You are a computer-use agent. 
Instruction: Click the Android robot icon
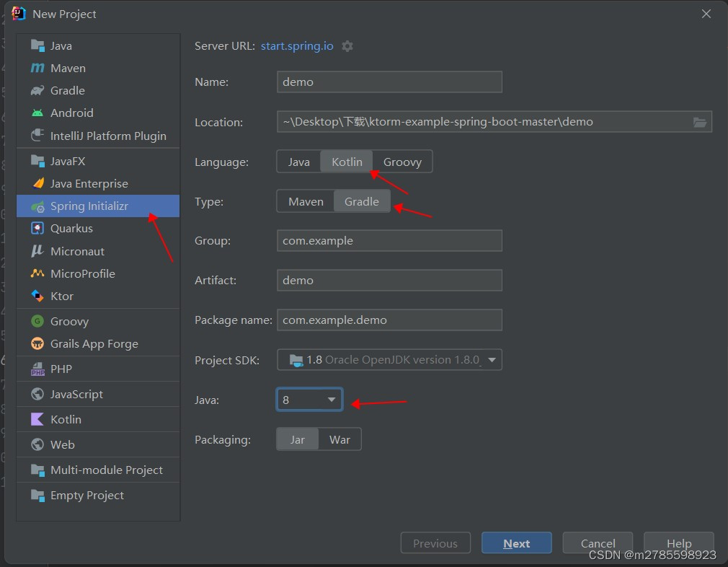pos(37,113)
